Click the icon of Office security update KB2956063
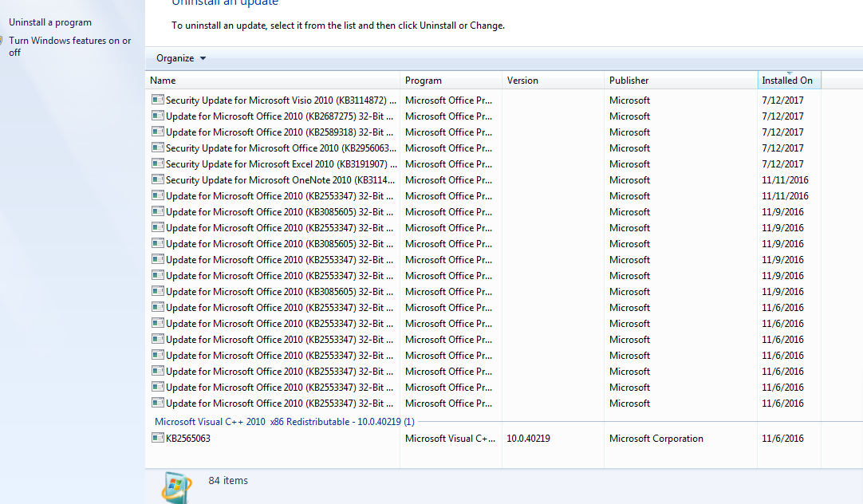This screenshot has width=863, height=504. 158,148
